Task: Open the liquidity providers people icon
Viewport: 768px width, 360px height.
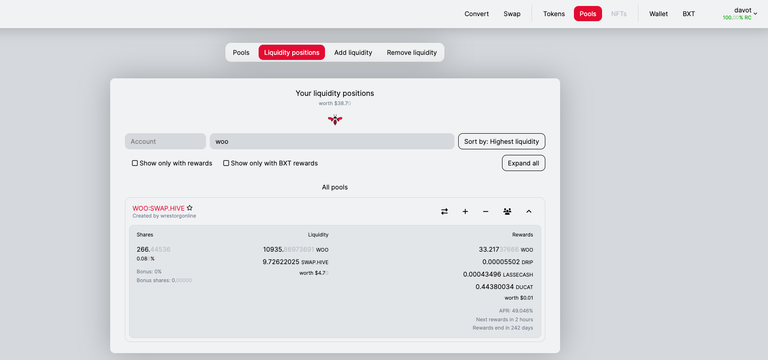Action: [507, 212]
